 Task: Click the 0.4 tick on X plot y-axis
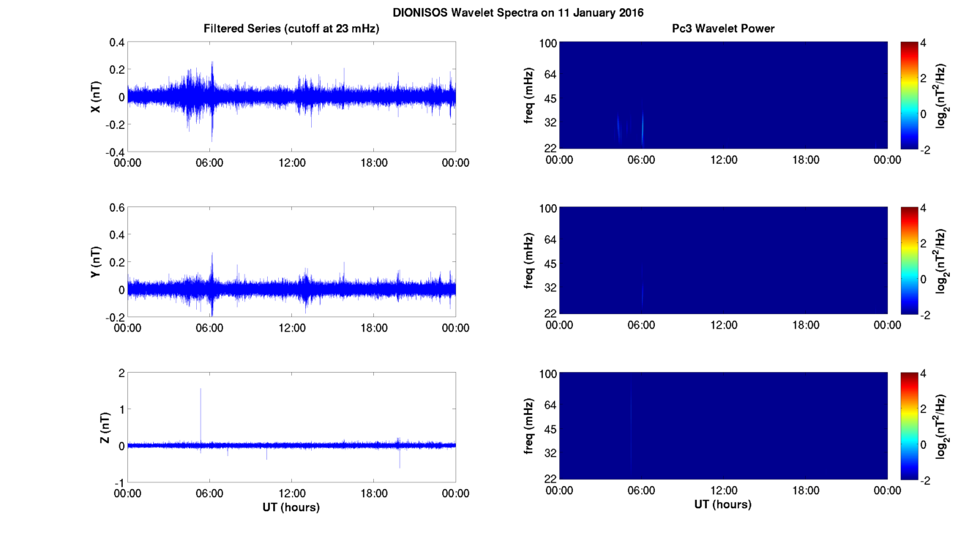point(117,42)
